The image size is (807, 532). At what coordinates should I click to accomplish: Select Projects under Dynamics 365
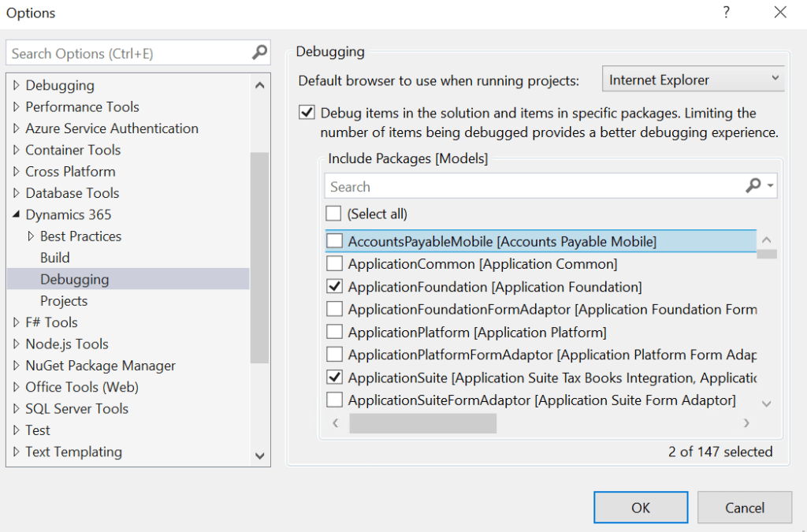pos(64,301)
